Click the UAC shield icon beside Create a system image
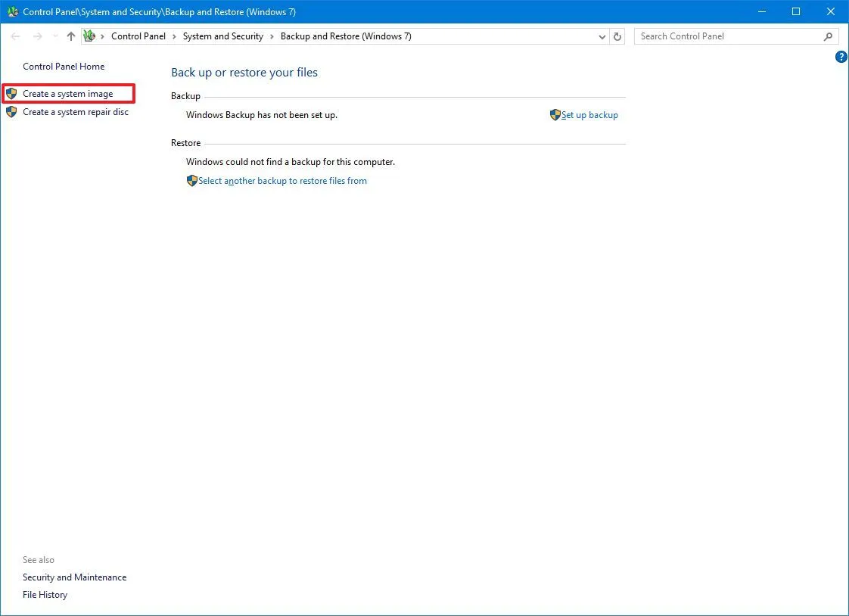This screenshot has height=616, width=849. click(12, 93)
